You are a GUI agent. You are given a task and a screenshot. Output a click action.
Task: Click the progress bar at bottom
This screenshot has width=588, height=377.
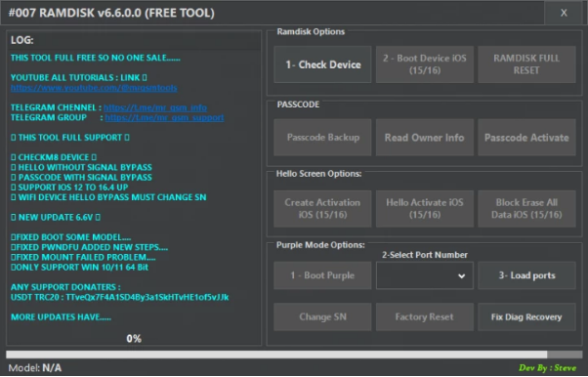294,355
